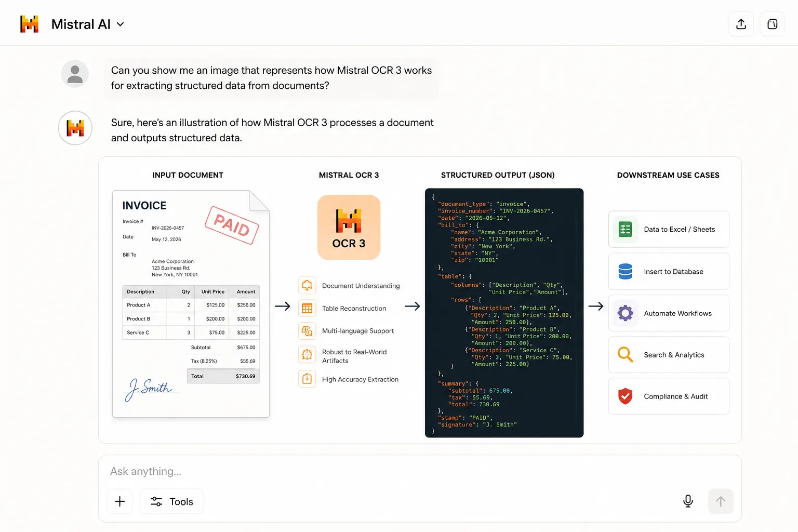Click the "DOWNSTREAM USE CASES" heading
The image size is (798, 532).
(x=668, y=175)
